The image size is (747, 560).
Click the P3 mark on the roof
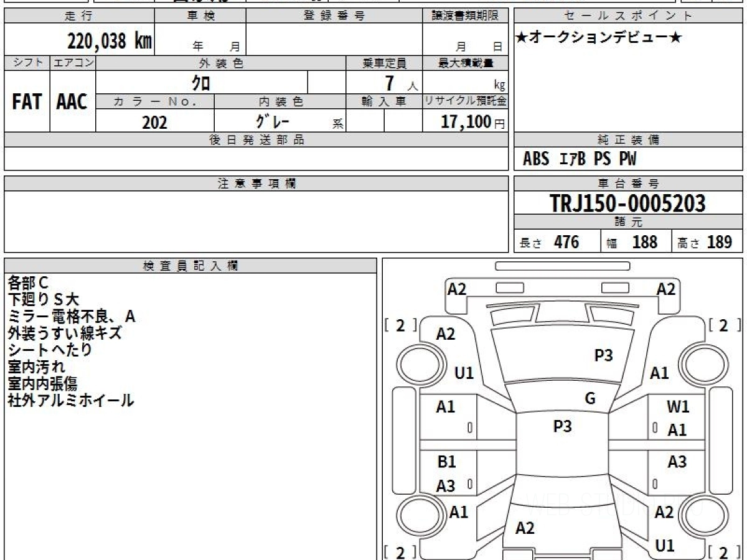(563, 426)
